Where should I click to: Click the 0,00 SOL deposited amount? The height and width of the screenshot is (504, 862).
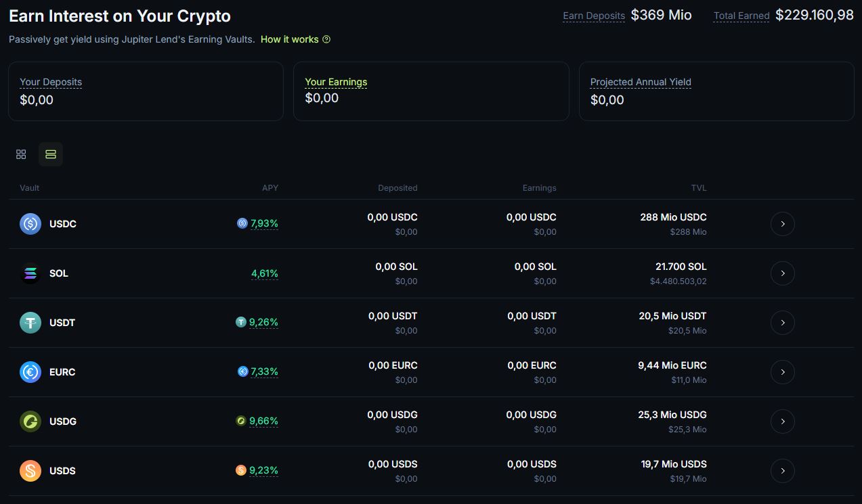tap(397, 267)
